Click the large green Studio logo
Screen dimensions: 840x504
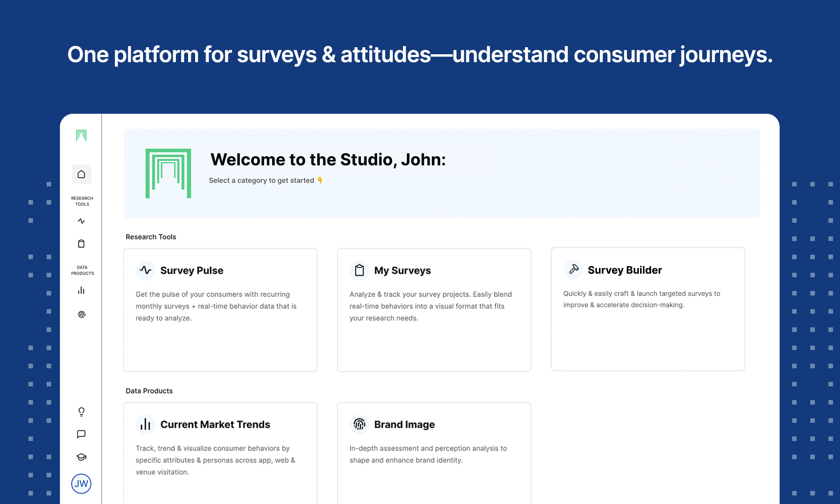click(x=168, y=173)
